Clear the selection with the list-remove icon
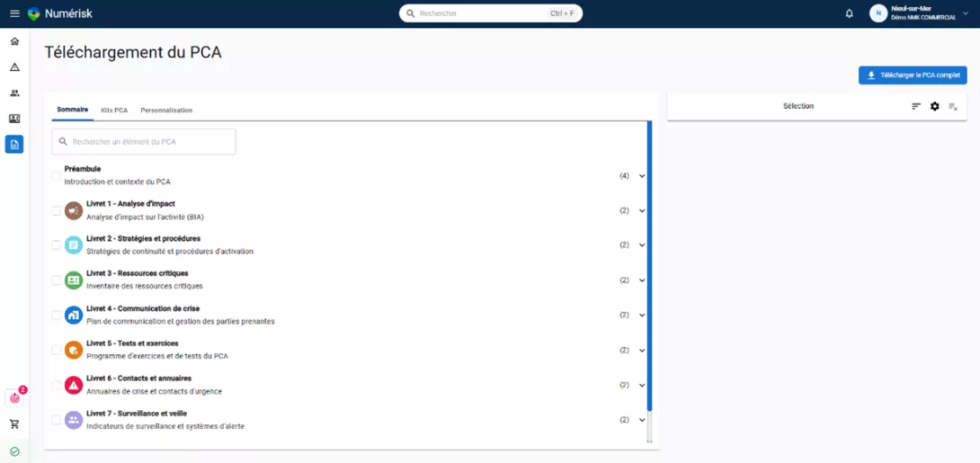Image resolution: width=980 pixels, height=463 pixels. point(953,106)
